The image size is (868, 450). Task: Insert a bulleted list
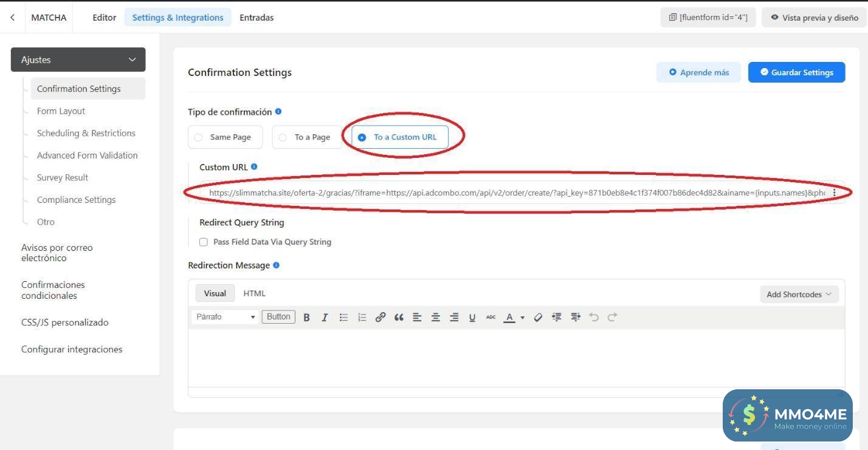343,317
